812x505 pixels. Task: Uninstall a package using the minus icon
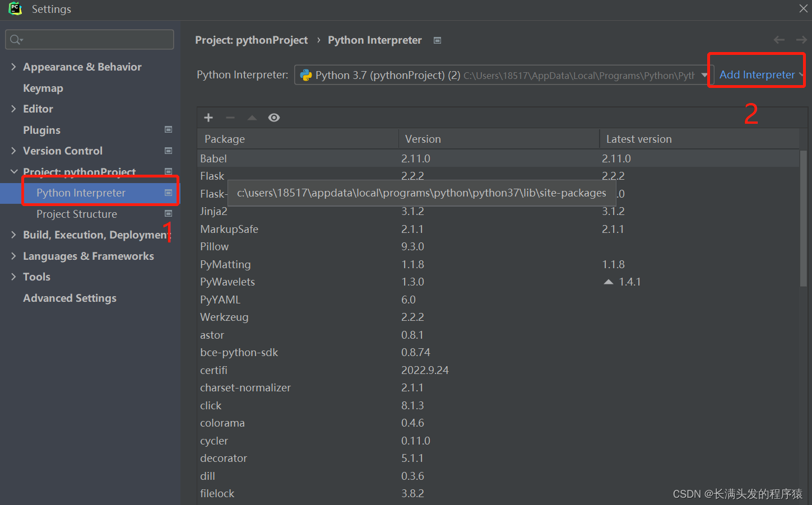pos(230,118)
